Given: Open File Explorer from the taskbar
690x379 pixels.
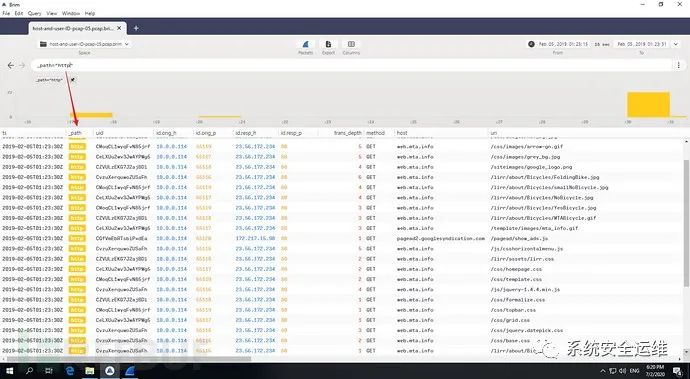Looking at the screenshot, I should 89,371.
